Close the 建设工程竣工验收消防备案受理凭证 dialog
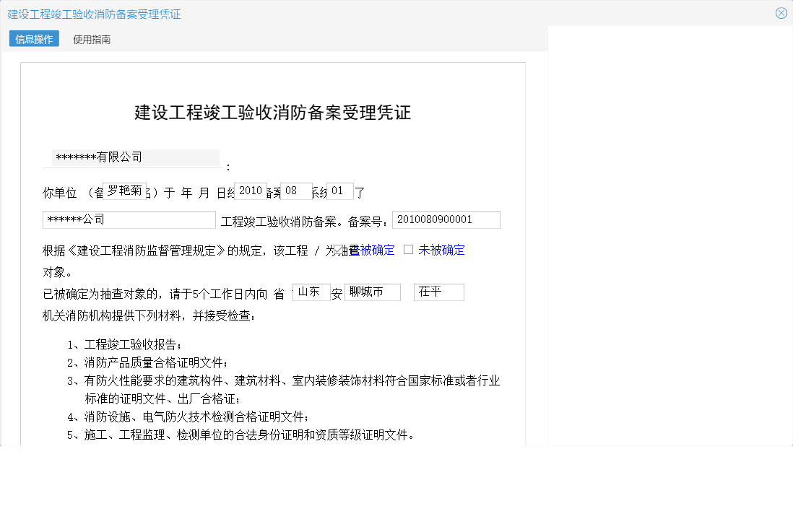The image size is (793, 532). [781, 12]
